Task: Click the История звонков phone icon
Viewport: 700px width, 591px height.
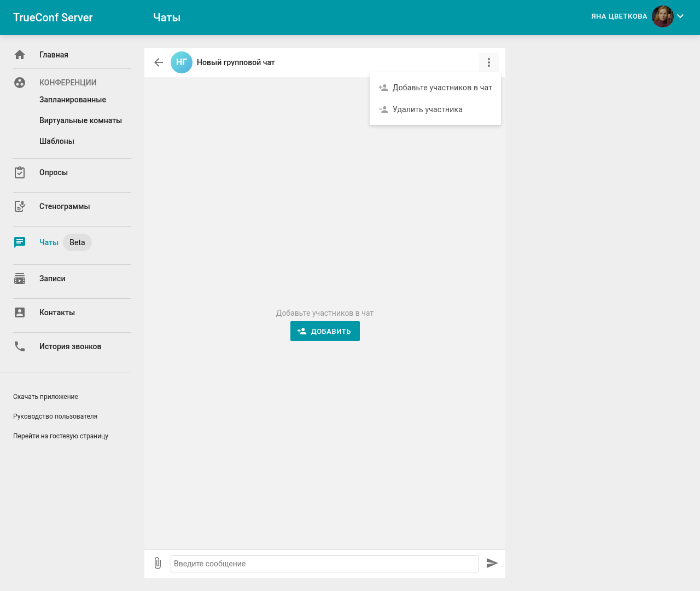Action: point(20,346)
